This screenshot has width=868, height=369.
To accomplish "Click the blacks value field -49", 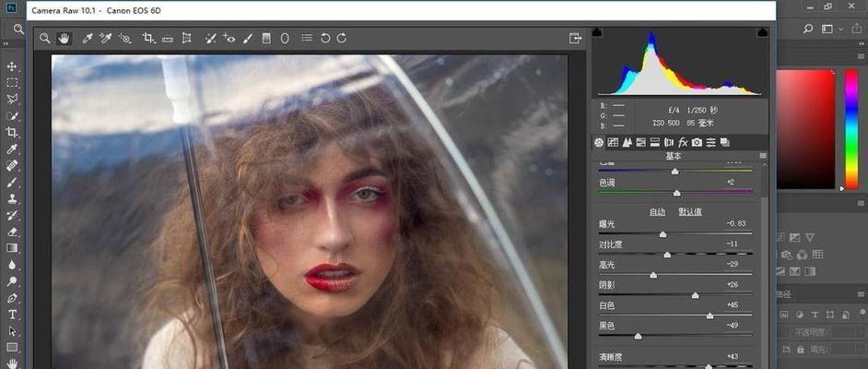I will (732, 326).
